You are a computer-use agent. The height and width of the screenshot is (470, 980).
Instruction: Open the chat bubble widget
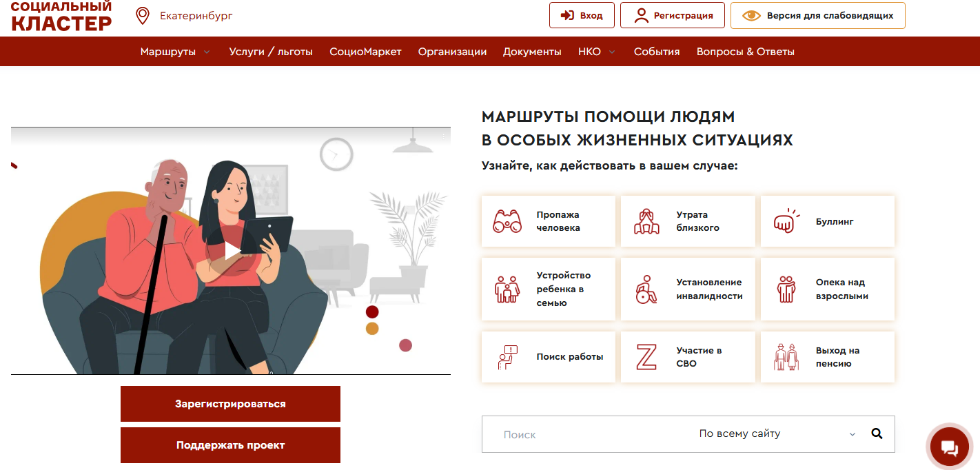coord(949,449)
